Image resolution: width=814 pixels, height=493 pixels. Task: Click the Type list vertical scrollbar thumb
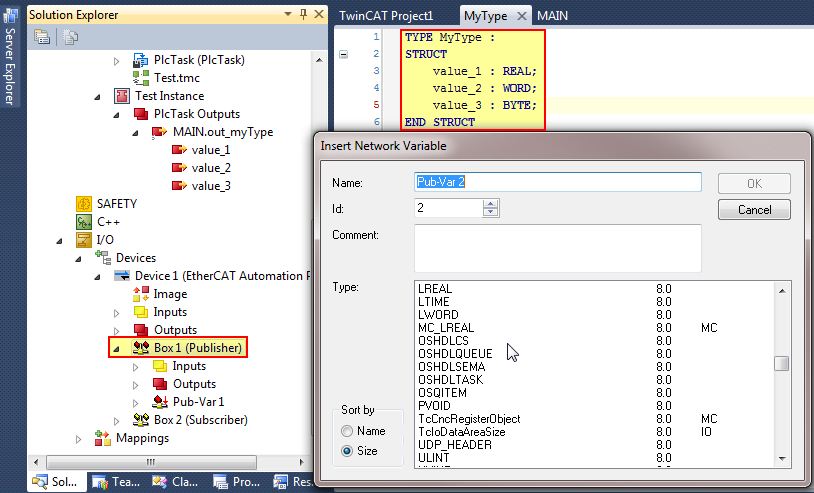tap(781, 363)
